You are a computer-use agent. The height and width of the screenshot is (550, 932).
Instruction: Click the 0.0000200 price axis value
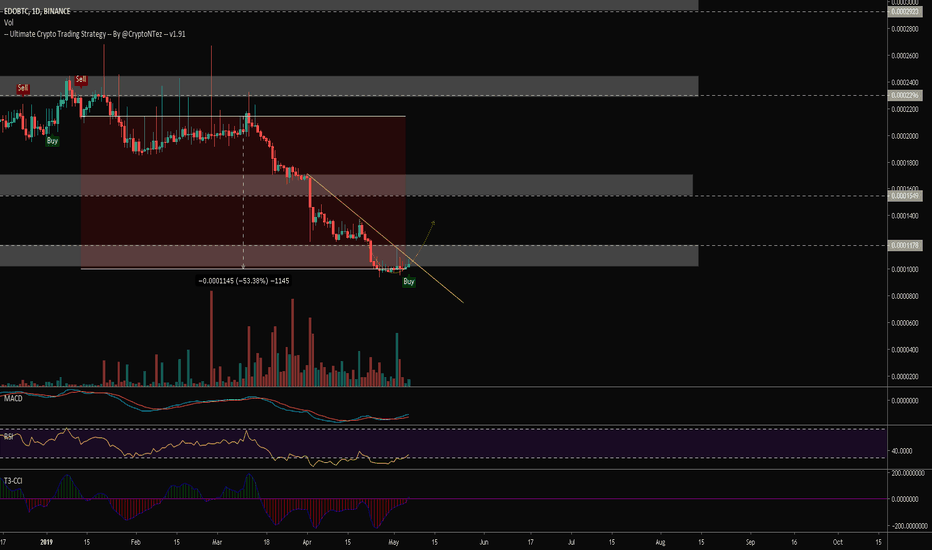[905, 376]
